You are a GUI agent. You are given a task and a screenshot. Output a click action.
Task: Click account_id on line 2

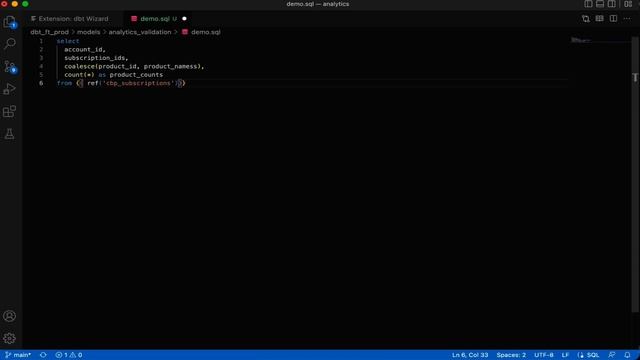pos(83,49)
